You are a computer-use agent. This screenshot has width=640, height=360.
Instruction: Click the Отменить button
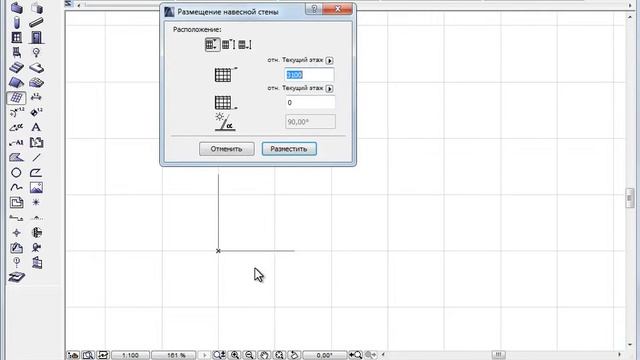[x=227, y=149]
